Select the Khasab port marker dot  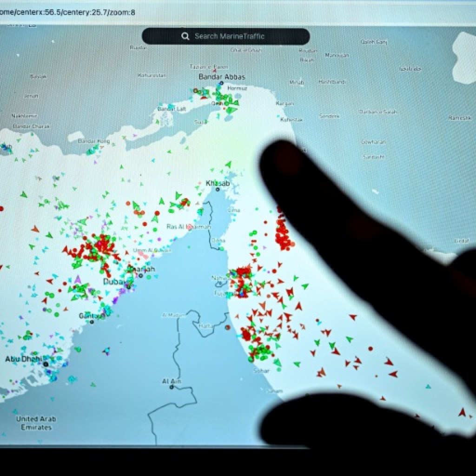(218, 190)
